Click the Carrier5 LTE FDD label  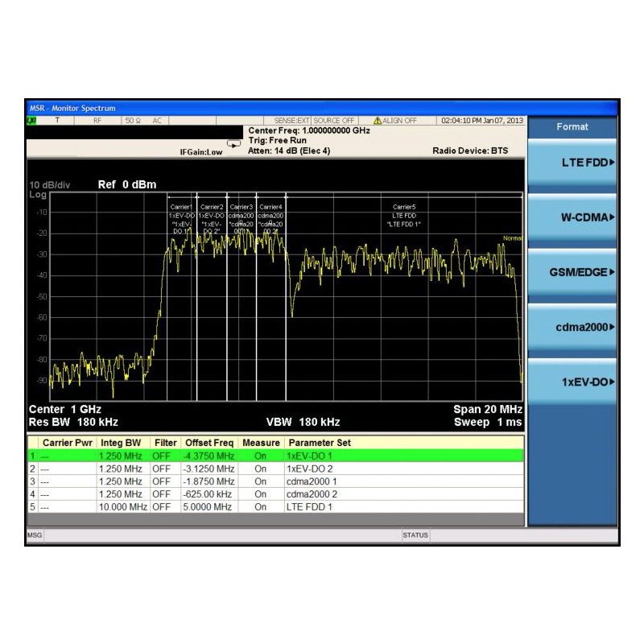coord(404,215)
